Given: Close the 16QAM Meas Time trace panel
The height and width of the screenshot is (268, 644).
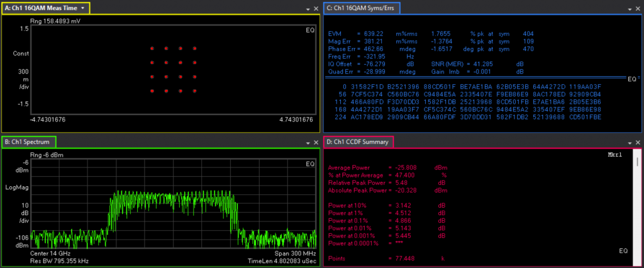Looking at the screenshot, I should [316, 9].
